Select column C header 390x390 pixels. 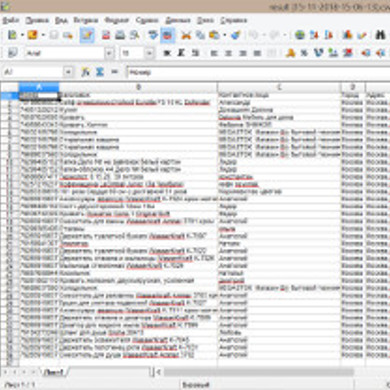279,87
